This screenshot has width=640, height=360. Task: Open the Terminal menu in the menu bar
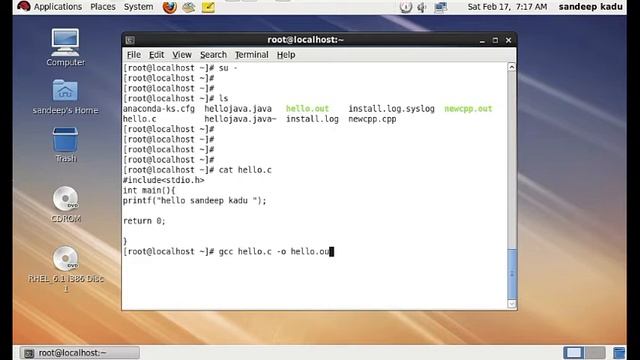pyautogui.click(x=251, y=55)
